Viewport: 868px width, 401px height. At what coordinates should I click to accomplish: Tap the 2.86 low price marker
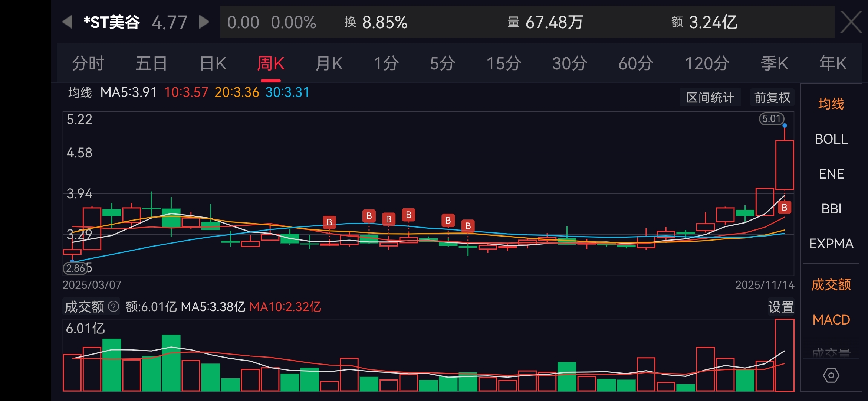76,268
